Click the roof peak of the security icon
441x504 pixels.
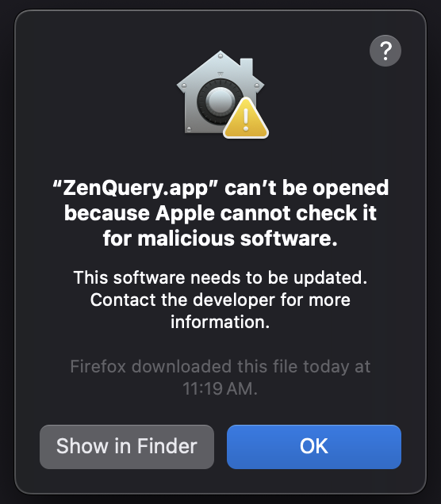(x=220, y=55)
